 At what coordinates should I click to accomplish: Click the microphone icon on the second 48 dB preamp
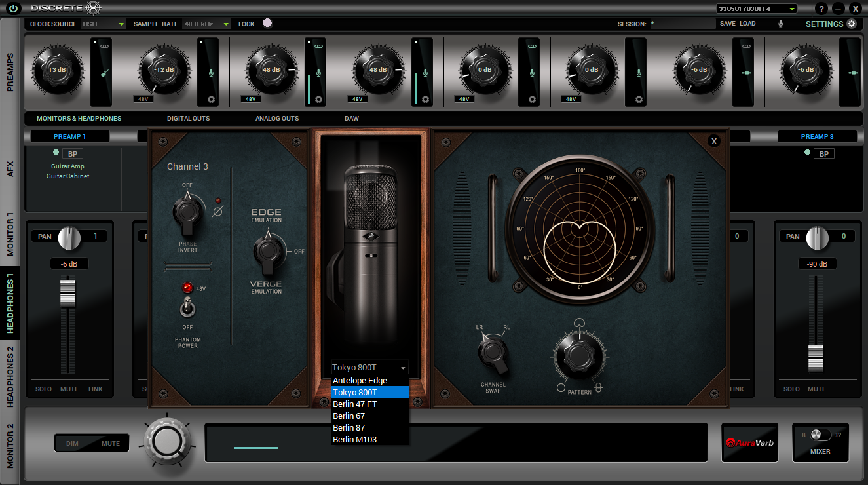tap(425, 73)
